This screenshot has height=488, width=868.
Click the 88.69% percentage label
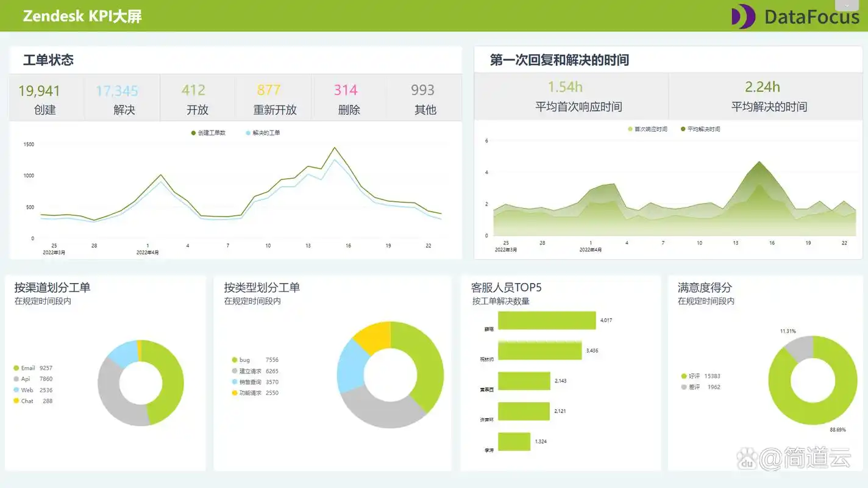click(x=838, y=429)
